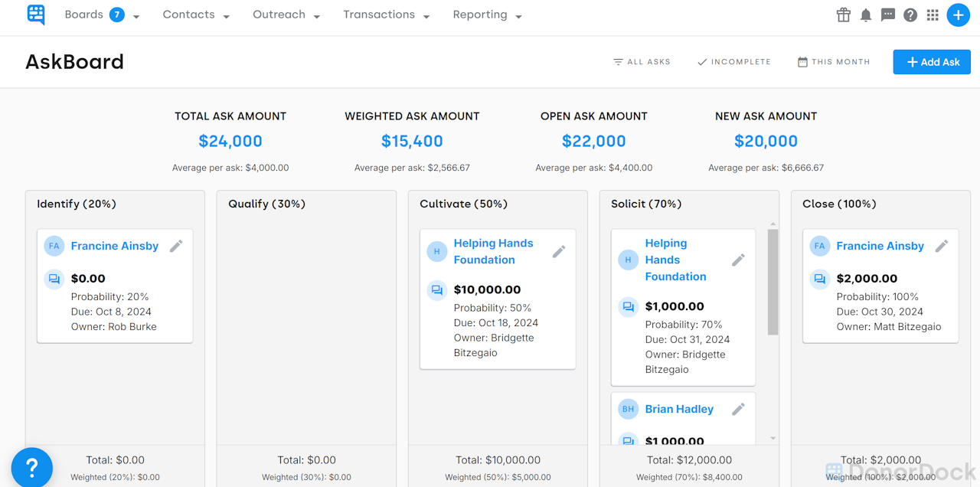980x487 pixels.
Task: Click the Add Ask button
Action: click(x=932, y=62)
